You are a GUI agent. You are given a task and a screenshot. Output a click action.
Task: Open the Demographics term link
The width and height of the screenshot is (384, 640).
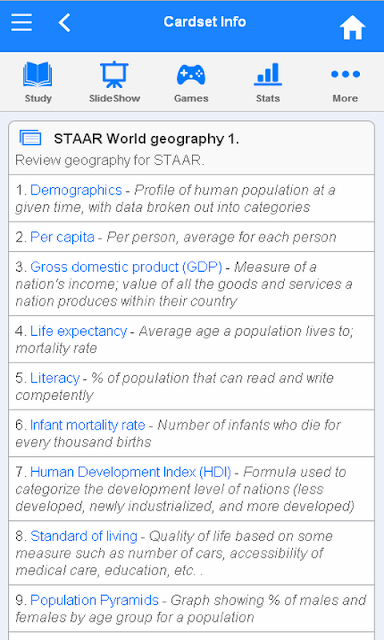[76, 190]
